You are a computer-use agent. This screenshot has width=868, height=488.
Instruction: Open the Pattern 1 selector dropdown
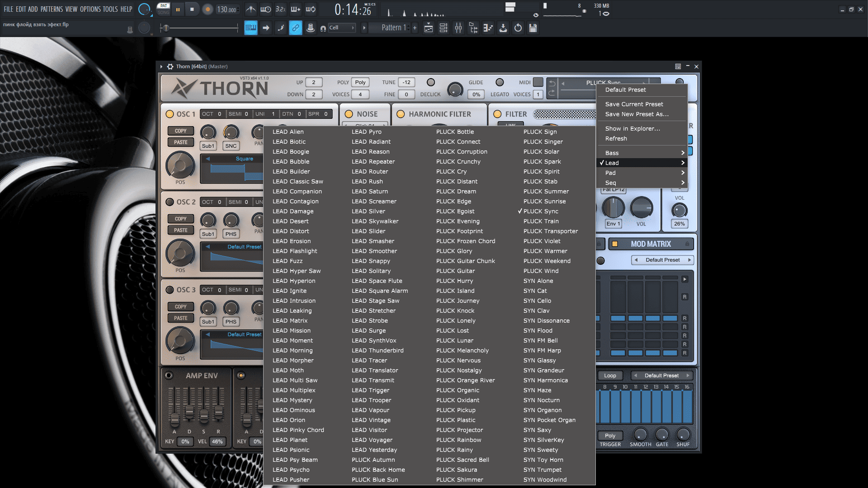(389, 28)
